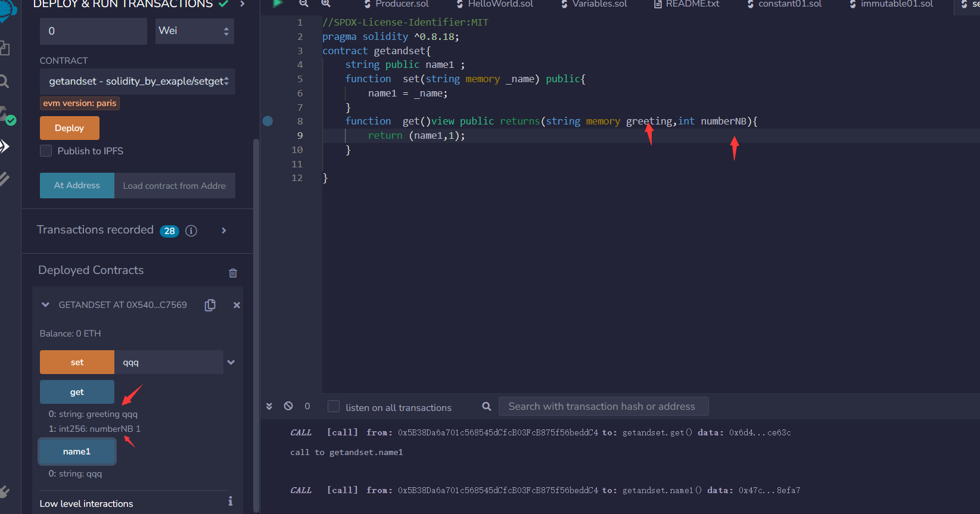Remove the GETANDSET deployed contract instance
Image resolution: width=980 pixels, height=514 pixels.
237,305
